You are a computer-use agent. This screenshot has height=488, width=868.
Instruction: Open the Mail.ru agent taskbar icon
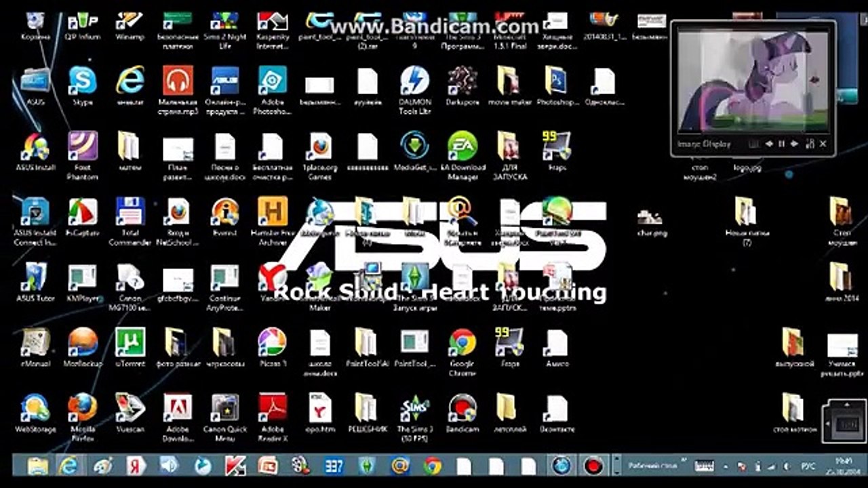[400, 466]
